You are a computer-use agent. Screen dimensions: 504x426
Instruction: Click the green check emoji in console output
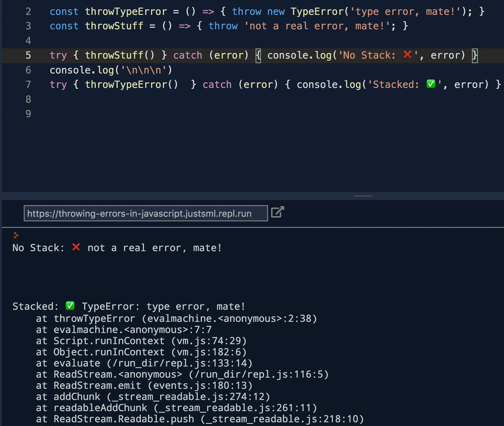70,306
